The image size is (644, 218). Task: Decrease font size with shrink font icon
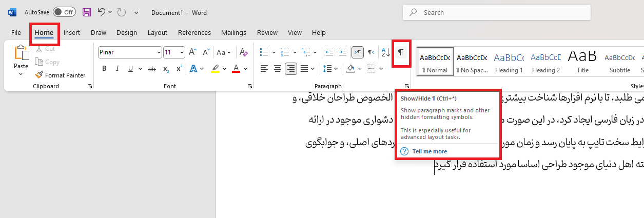coord(206,52)
